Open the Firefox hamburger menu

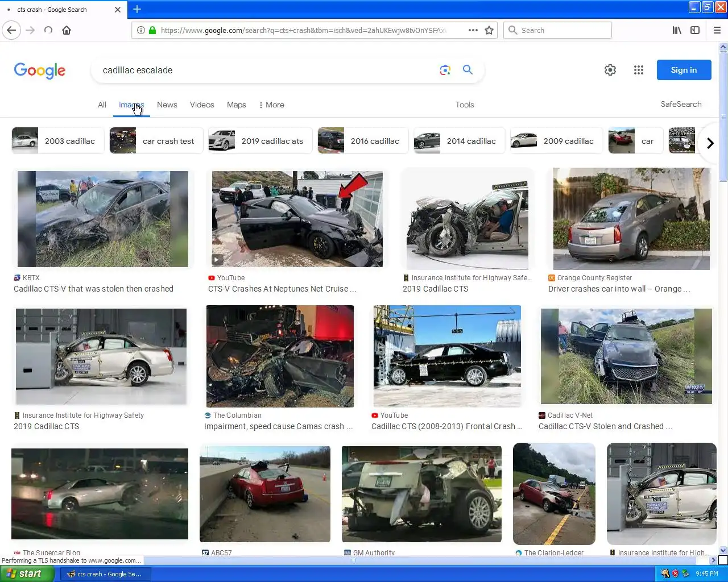[717, 30]
